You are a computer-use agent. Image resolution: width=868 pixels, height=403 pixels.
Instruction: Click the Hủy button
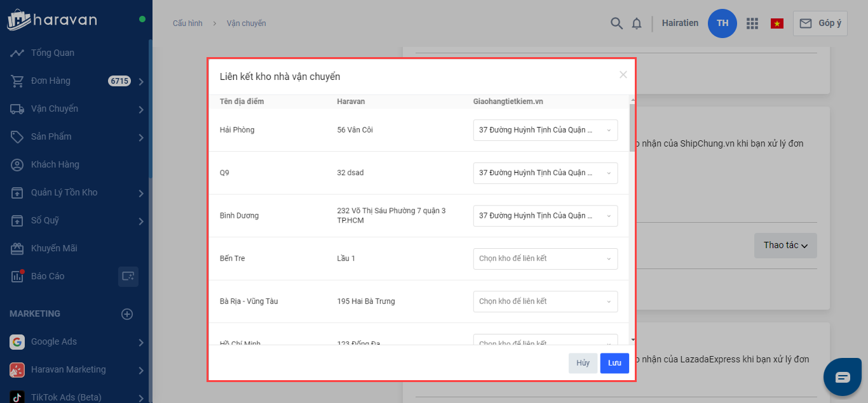click(x=583, y=363)
